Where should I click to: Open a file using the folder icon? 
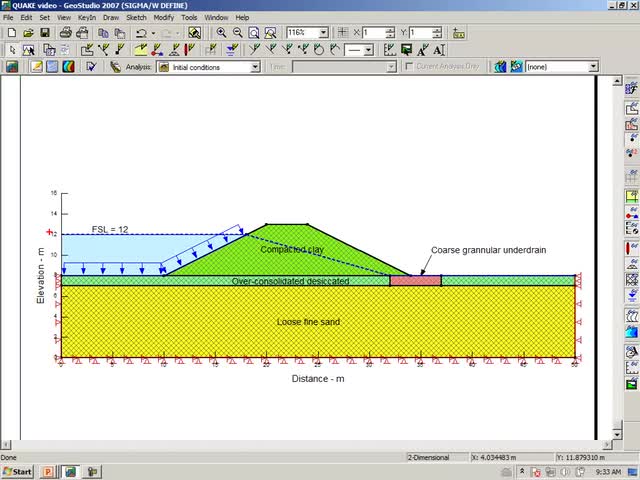coord(28,33)
